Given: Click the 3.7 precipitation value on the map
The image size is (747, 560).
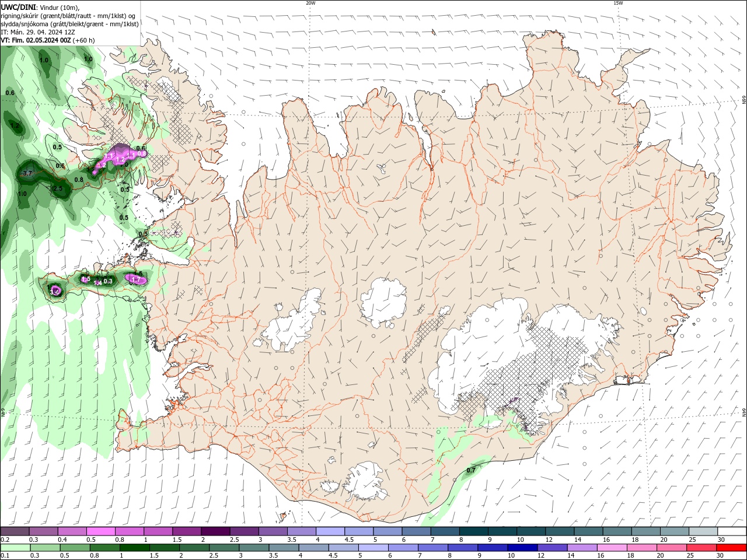Looking at the screenshot, I should click(27, 173).
